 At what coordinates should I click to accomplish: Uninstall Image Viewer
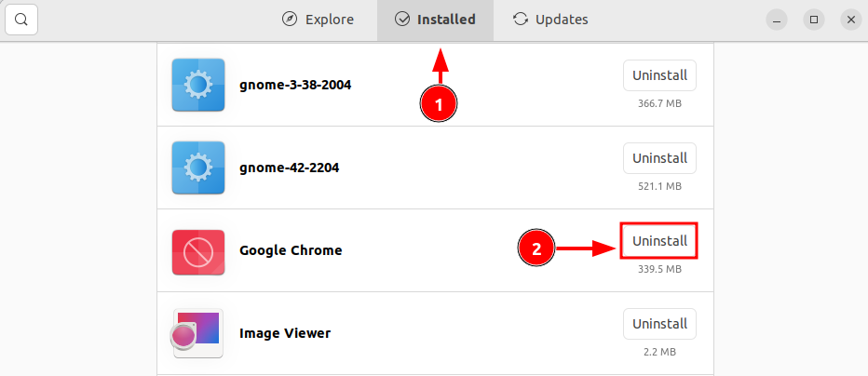click(659, 324)
